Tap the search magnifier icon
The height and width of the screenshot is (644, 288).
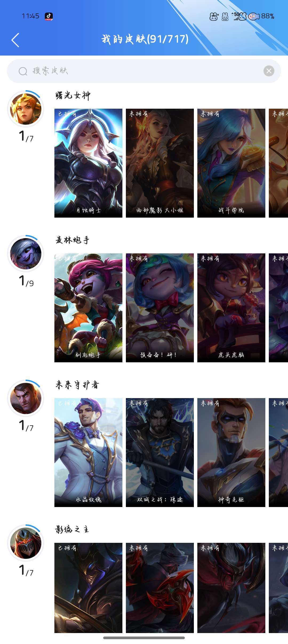point(23,71)
